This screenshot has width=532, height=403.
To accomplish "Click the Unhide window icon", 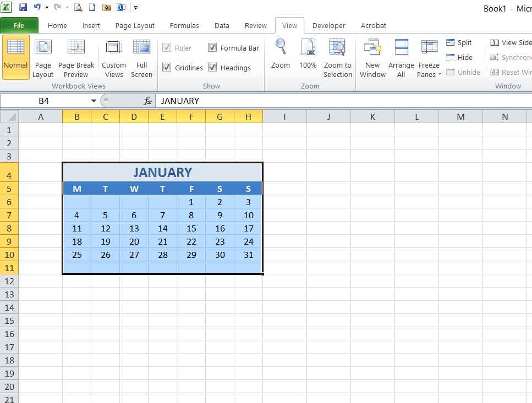I will tap(450, 72).
